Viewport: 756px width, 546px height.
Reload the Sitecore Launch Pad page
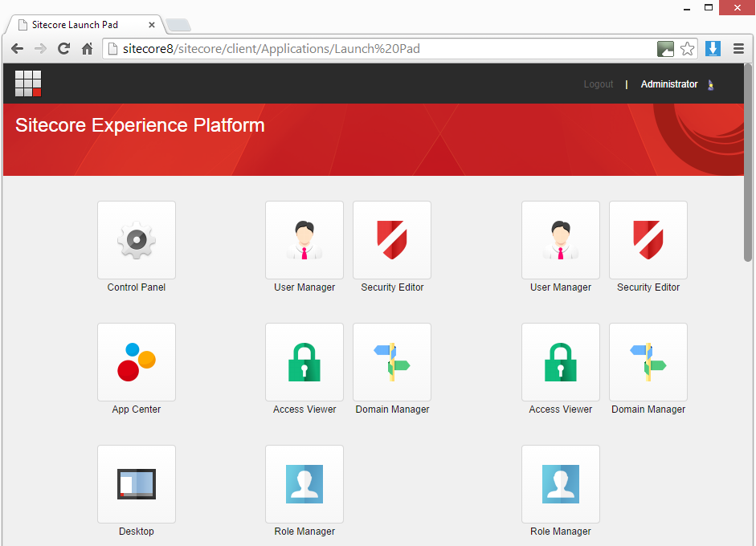tap(63, 49)
